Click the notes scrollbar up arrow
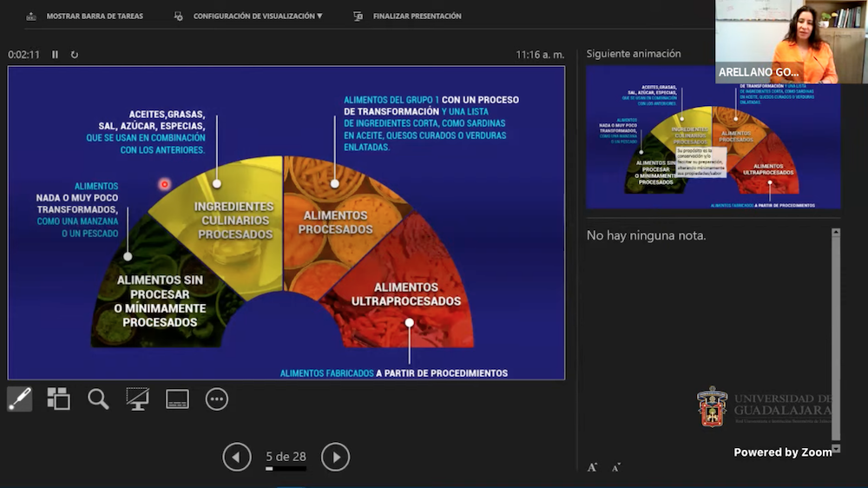 pos(836,233)
